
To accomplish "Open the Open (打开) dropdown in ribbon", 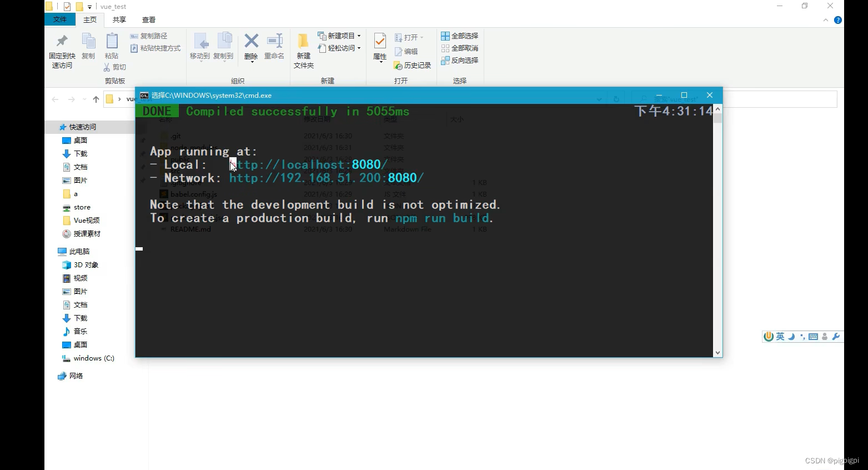I will (409, 37).
